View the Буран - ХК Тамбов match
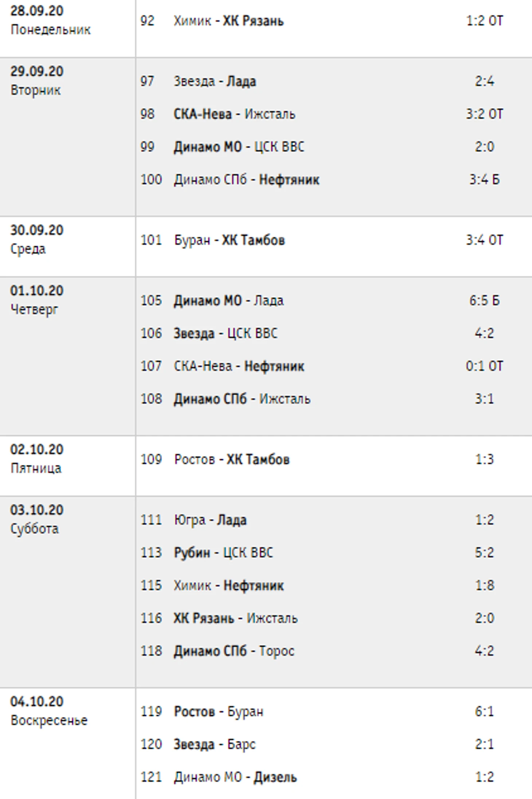532x799 pixels. (x=229, y=240)
